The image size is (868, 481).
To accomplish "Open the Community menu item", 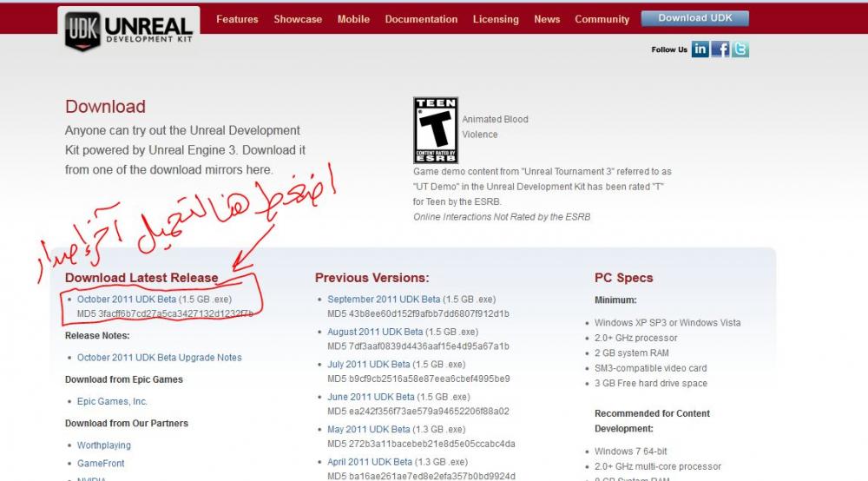I will 602,19.
